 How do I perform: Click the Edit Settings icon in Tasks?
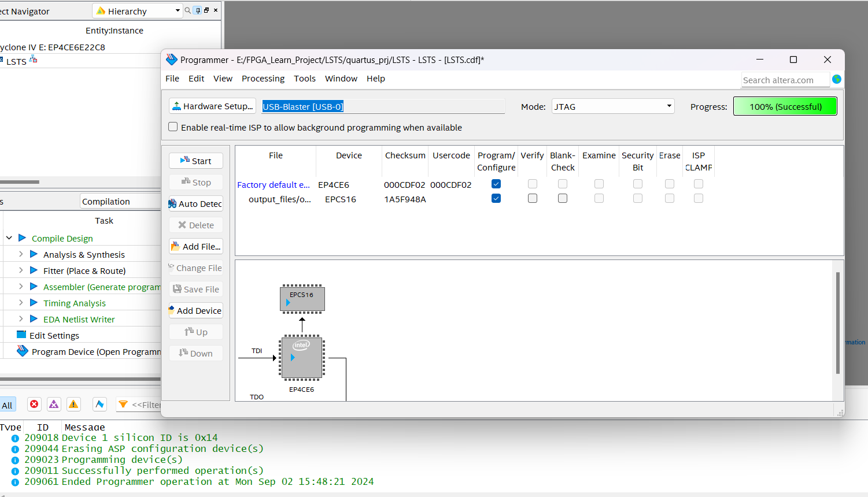click(x=21, y=335)
